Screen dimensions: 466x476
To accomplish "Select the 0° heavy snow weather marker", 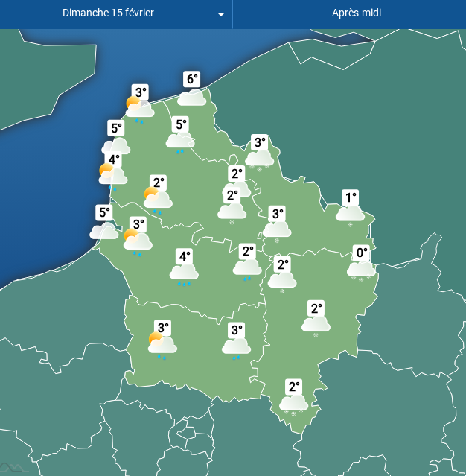I will click(361, 264).
